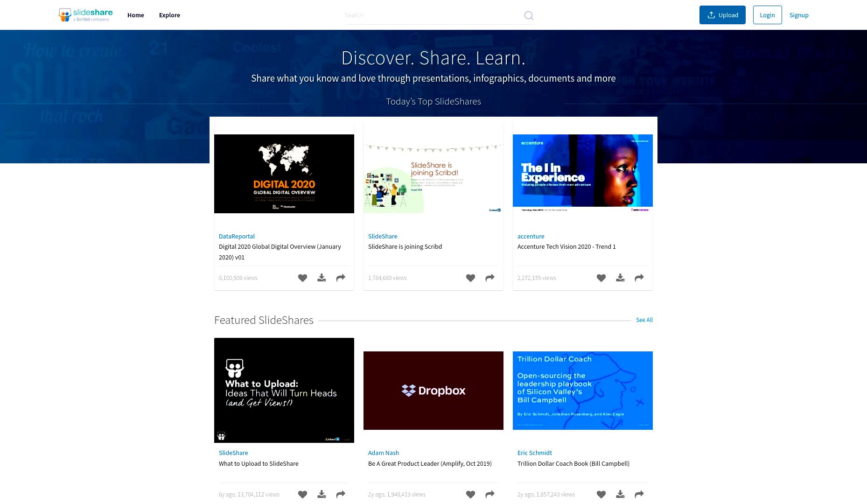Open the Explore nav item
This screenshot has width=867, height=504.
[x=169, y=15]
